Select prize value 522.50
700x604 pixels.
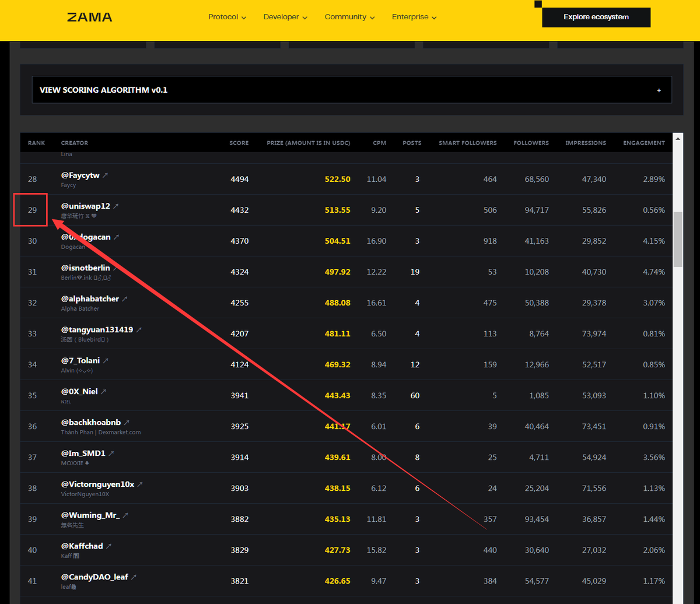338,179
